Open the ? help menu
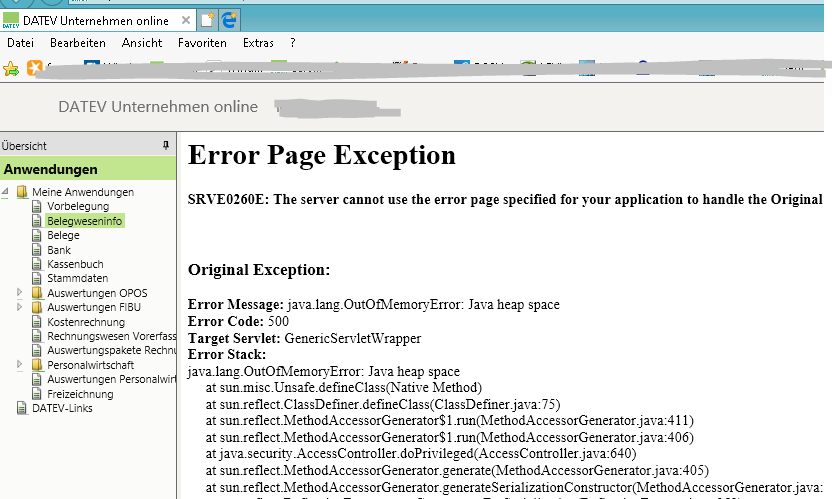Image resolution: width=832 pixels, height=499 pixels. coord(292,43)
